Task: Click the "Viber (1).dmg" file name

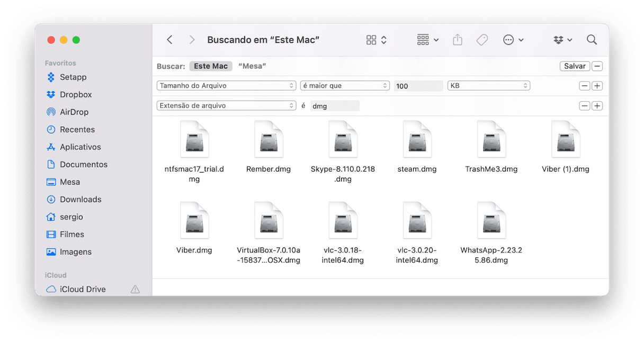Action: (566, 169)
